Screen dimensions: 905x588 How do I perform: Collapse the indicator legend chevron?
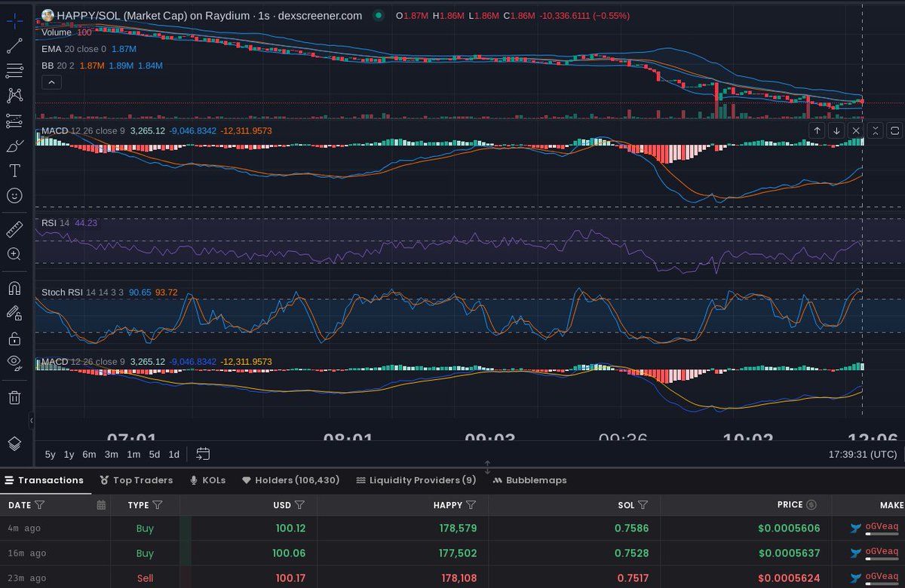click(x=51, y=82)
